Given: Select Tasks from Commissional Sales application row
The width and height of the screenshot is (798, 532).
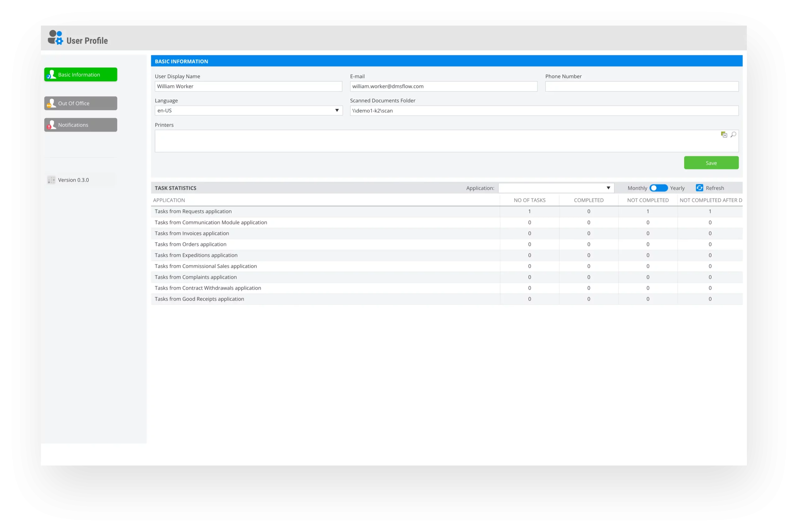Looking at the screenshot, I should pyautogui.click(x=446, y=266).
